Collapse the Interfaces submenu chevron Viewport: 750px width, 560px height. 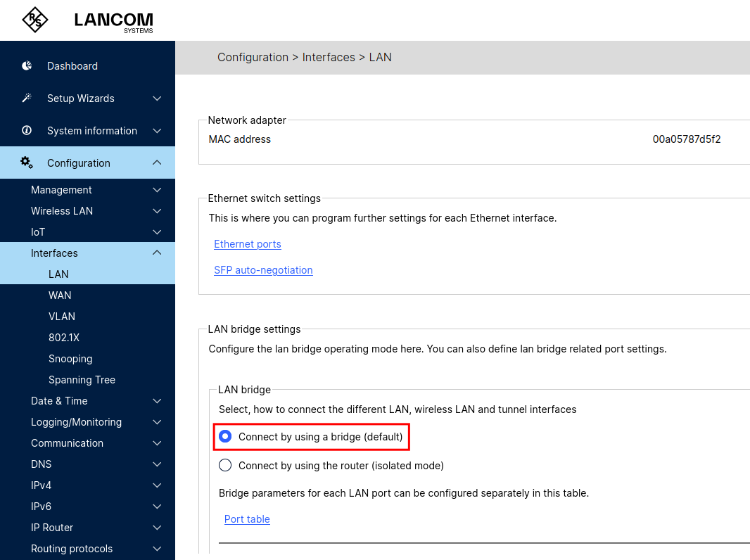(157, 253)
